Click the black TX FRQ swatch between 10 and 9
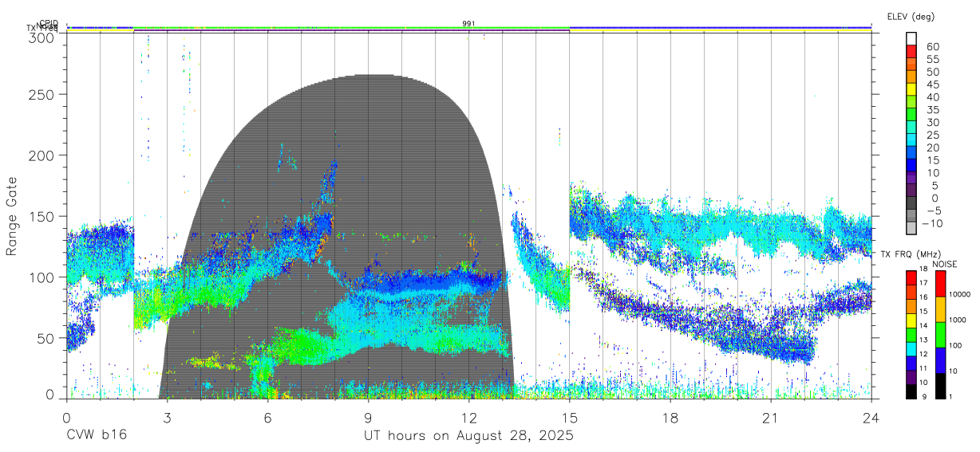 [910, 390]
